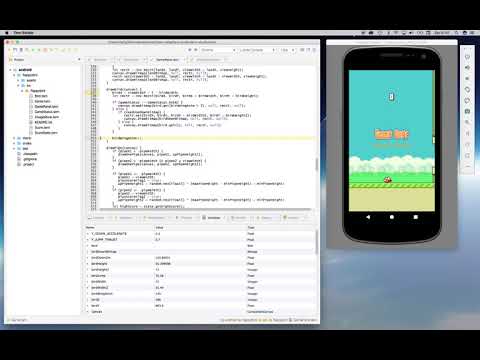This screenshot has height=360, width=480.
Task: Collapse the flappybird folder in project tree
Action: pos(14,75)
